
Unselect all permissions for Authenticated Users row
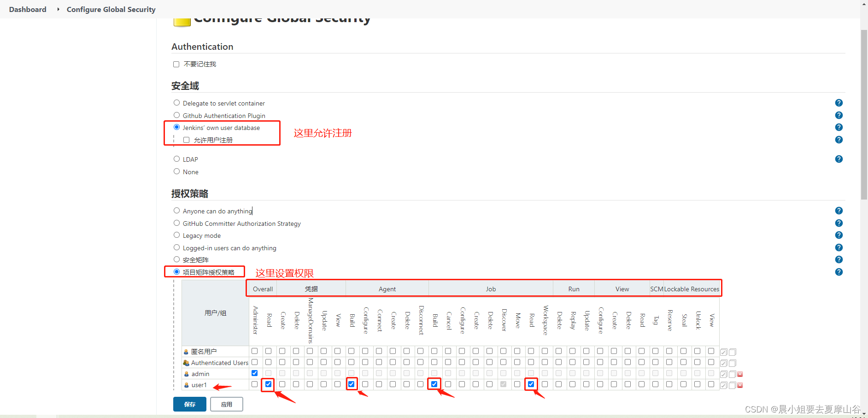click(x=733, y=363)
